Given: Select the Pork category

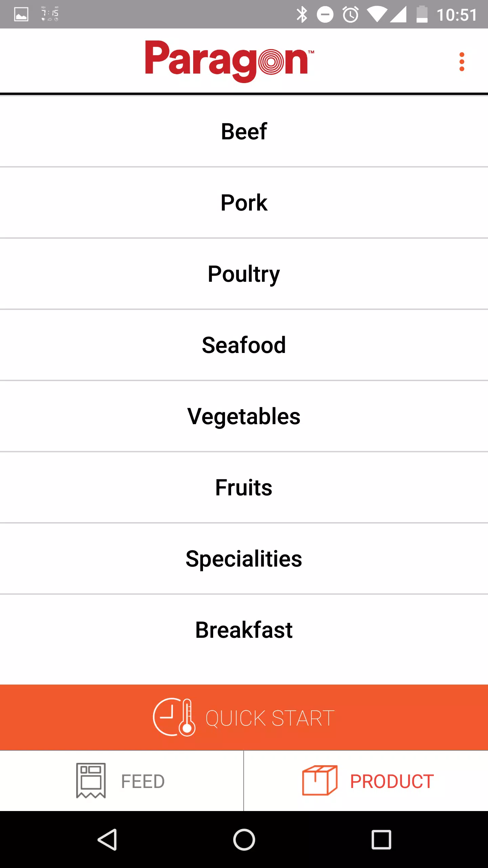Looking at the screenshot, I should coord(244,203).
